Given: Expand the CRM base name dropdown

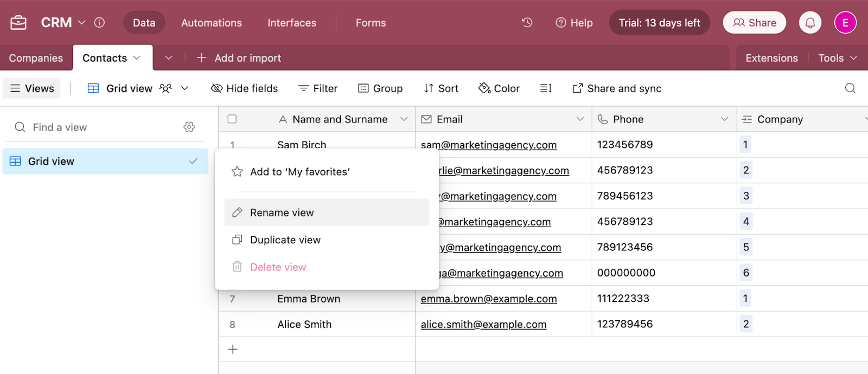Looking at the screenshot, I should point(82,22).
